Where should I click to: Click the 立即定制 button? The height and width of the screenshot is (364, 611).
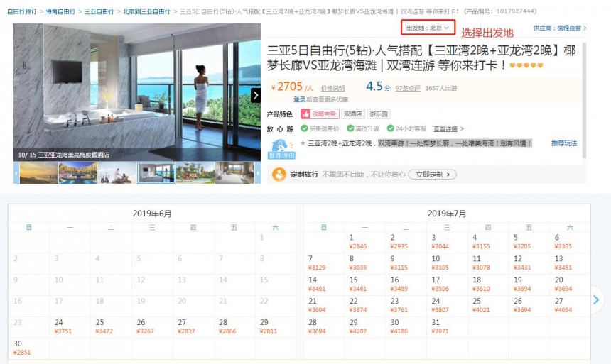click(x=432, y=175)
